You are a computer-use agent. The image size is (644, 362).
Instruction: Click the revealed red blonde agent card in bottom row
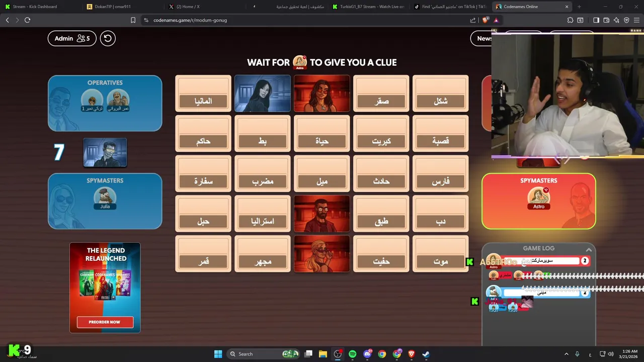322,254
